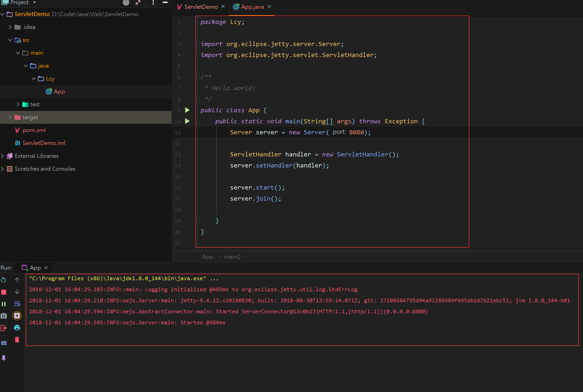Go down the stack trace arrow
Viewport: 583px width, 392px height.
17,292
